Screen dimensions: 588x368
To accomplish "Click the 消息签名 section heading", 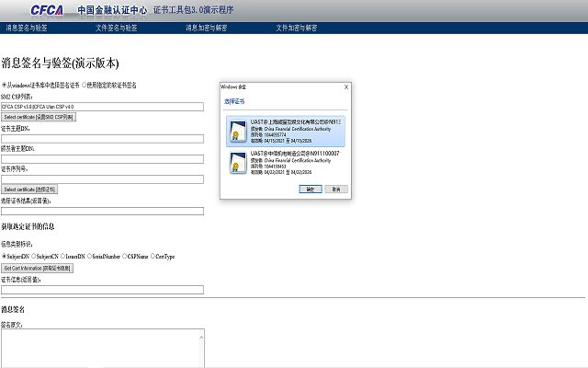I will point(13,309).
